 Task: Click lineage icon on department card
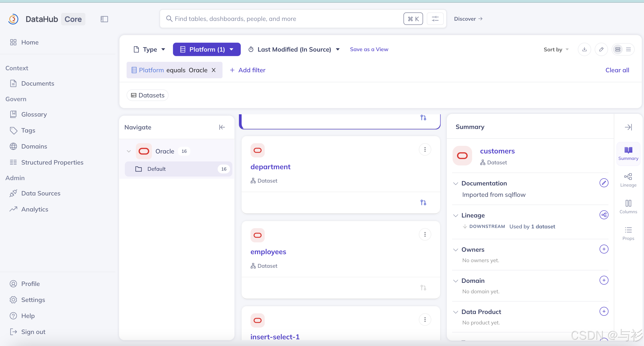(423, 203)
